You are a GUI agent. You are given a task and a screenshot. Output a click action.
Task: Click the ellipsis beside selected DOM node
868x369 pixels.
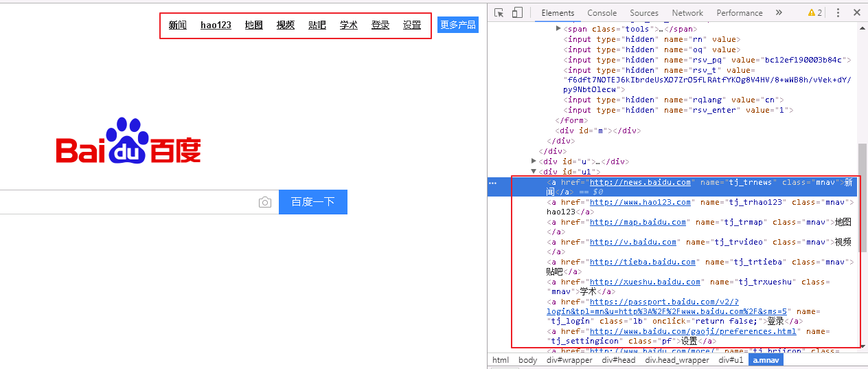(492, 183)
